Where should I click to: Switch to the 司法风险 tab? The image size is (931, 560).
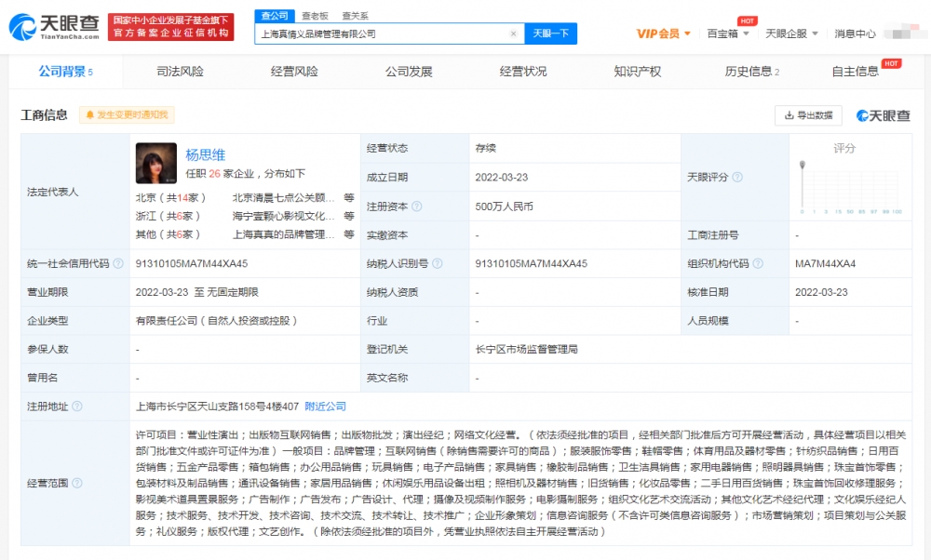click(180, 72)
